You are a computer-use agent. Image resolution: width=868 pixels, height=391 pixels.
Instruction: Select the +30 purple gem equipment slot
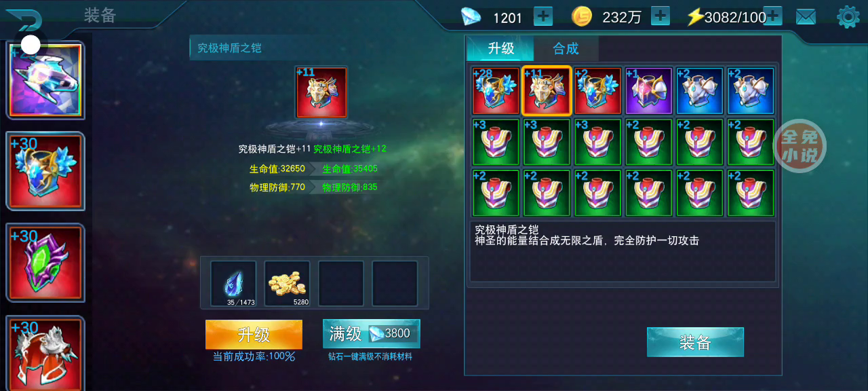(x=45, y=263)
